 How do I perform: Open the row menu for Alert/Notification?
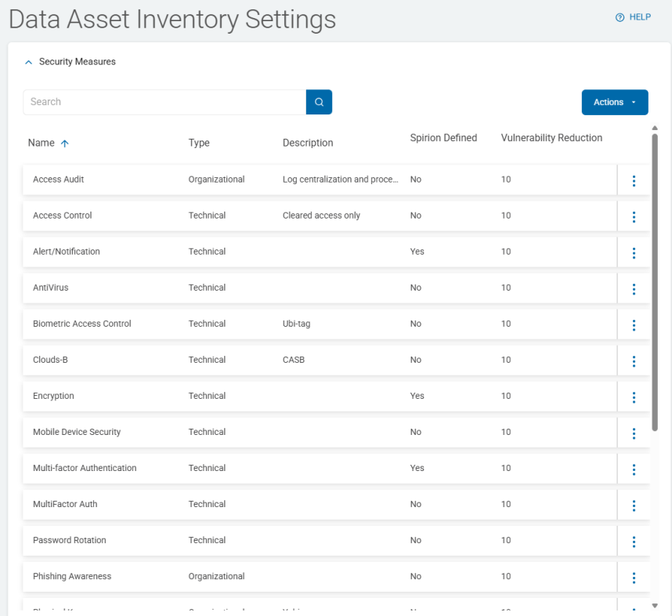[634, 252]
